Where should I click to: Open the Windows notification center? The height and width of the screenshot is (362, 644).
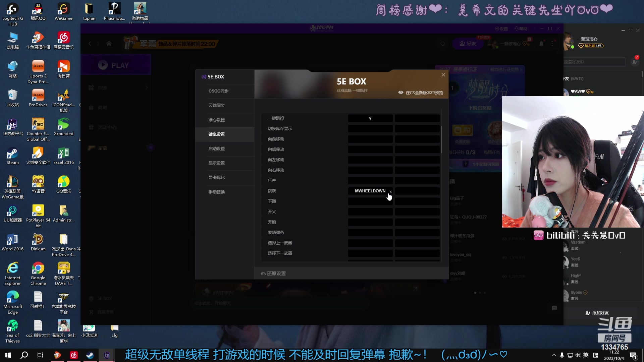[x=633, y=355]
